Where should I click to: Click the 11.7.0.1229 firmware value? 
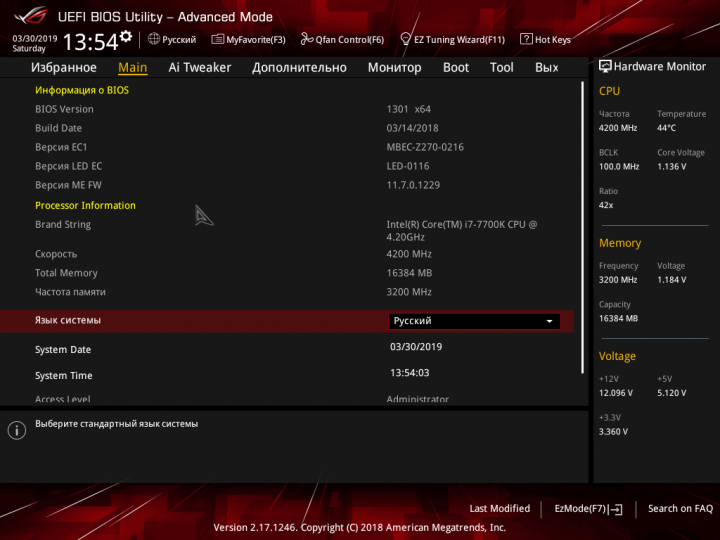tap(413, 185)
